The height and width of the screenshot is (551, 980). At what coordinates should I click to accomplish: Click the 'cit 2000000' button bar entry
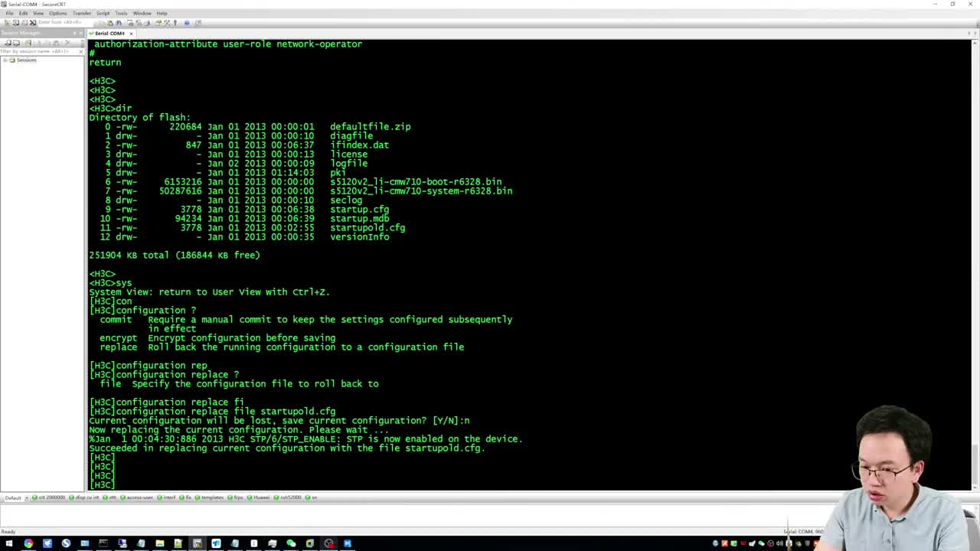48,497
